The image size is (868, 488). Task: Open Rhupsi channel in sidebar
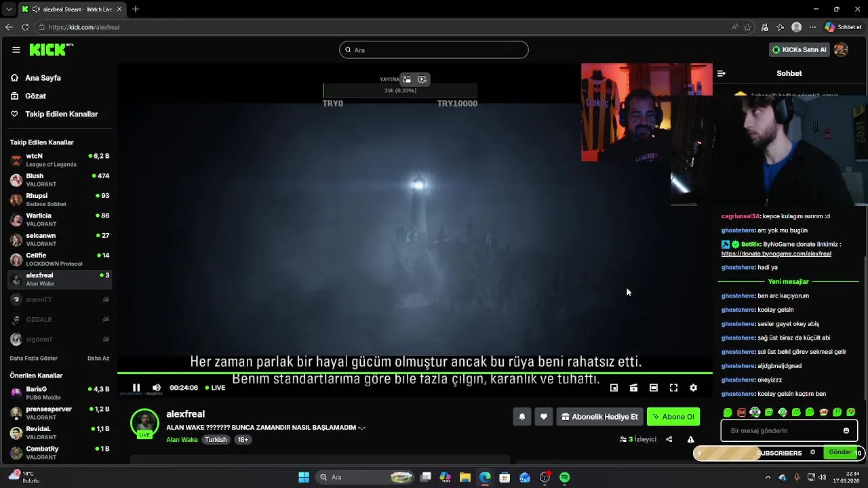[60, 199]
